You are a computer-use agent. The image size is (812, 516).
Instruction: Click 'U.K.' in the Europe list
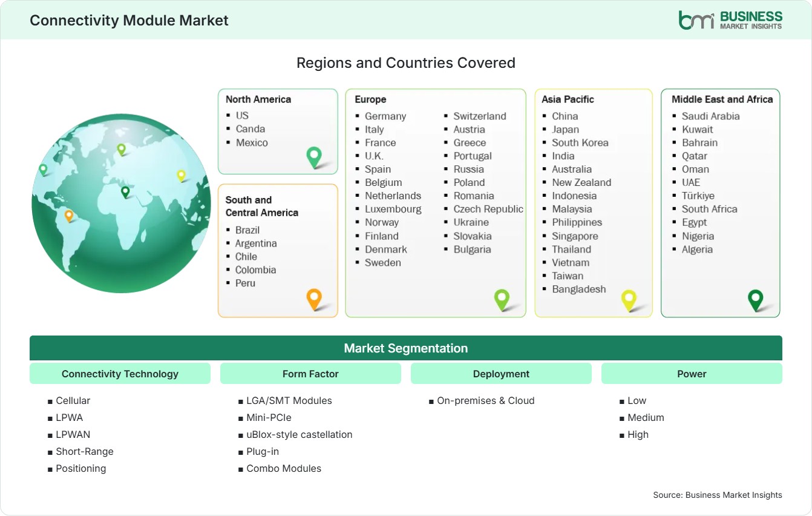(x=374, y=156)
